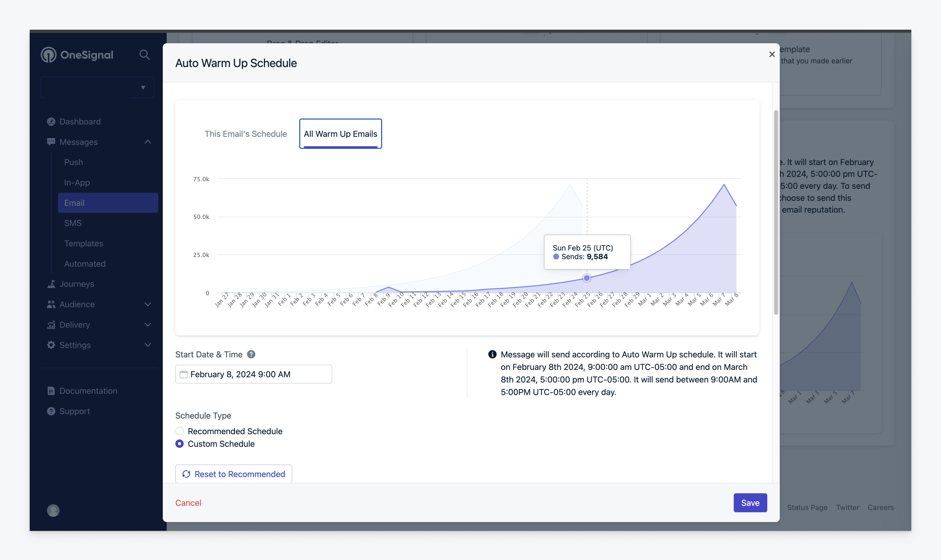Screen dimensions: 941x560
Task: Save the warm up schedule
Action: [x=750, y=503]
